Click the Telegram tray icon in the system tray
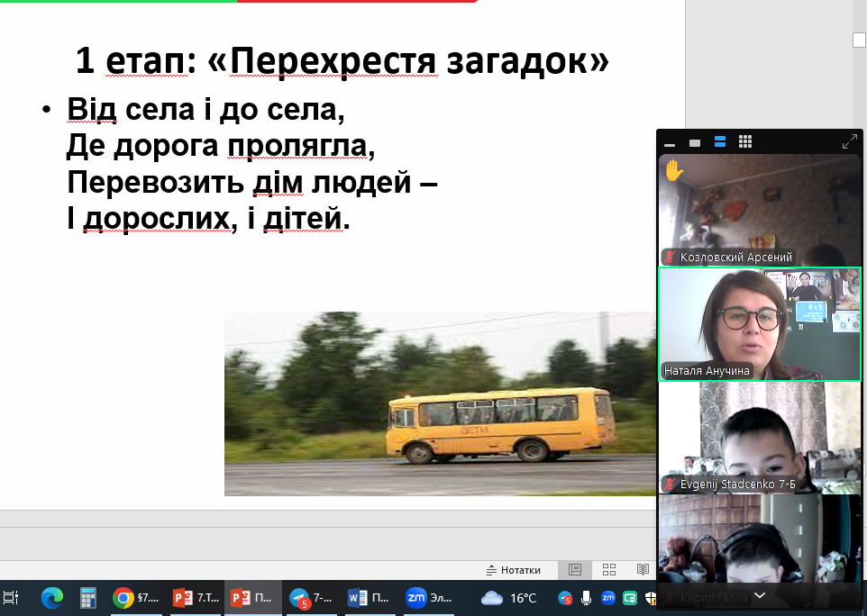Image resolution: width=867 pixels, height=616 pixels. click(565, 598)
